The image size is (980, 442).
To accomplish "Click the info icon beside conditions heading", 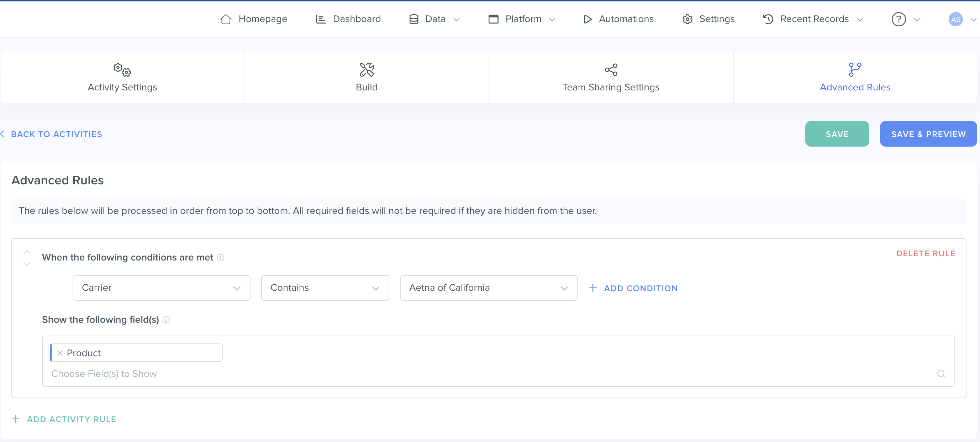I will [x=221, y=258].
